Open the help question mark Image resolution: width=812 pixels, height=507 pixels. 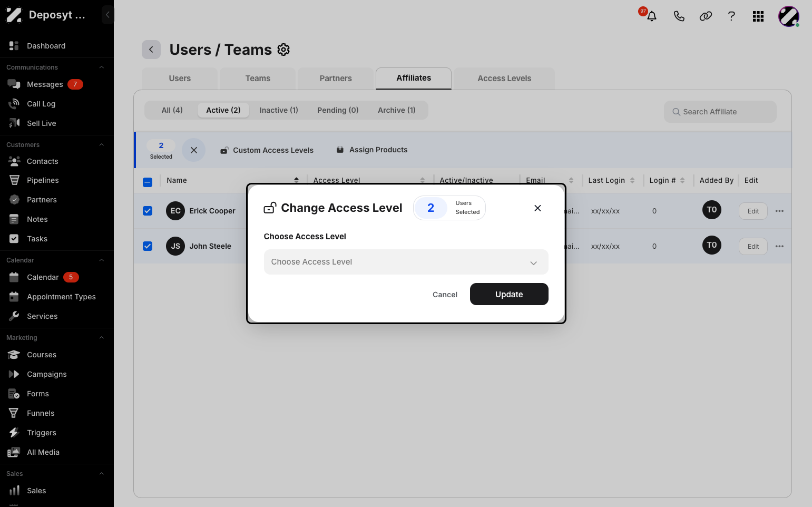[x=731, y=16]
